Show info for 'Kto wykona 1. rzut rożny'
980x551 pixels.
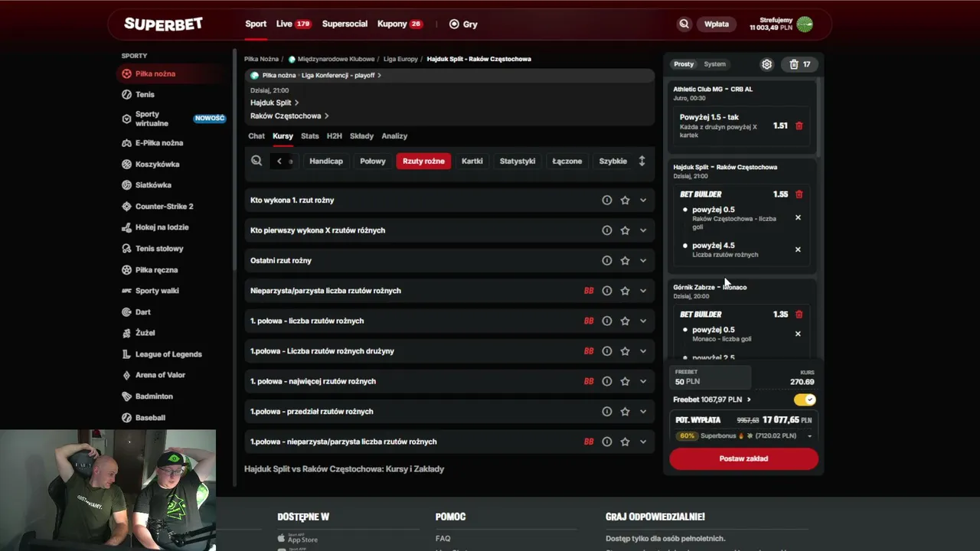606,201
